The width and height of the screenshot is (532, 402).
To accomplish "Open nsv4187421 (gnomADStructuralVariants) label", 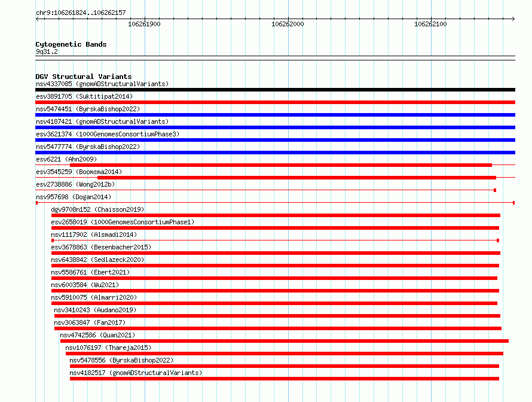I will (102, 121).
